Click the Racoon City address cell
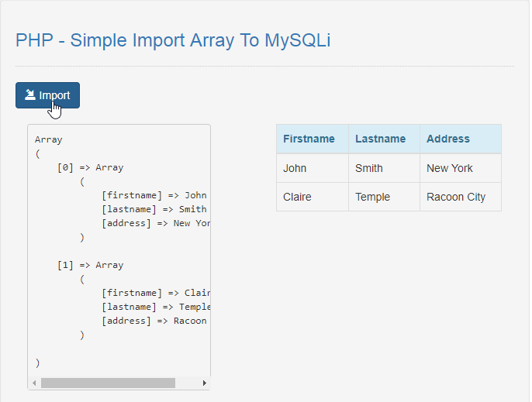 461,197
